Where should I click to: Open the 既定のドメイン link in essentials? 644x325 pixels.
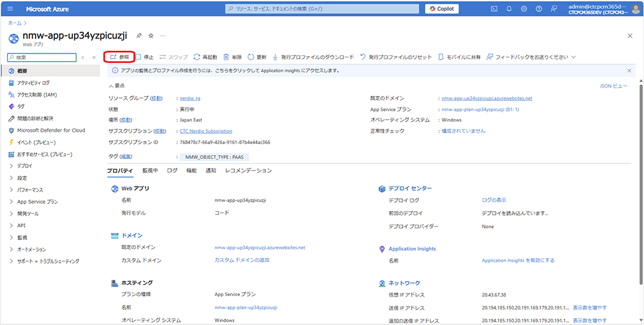click(x=487, y=98)
